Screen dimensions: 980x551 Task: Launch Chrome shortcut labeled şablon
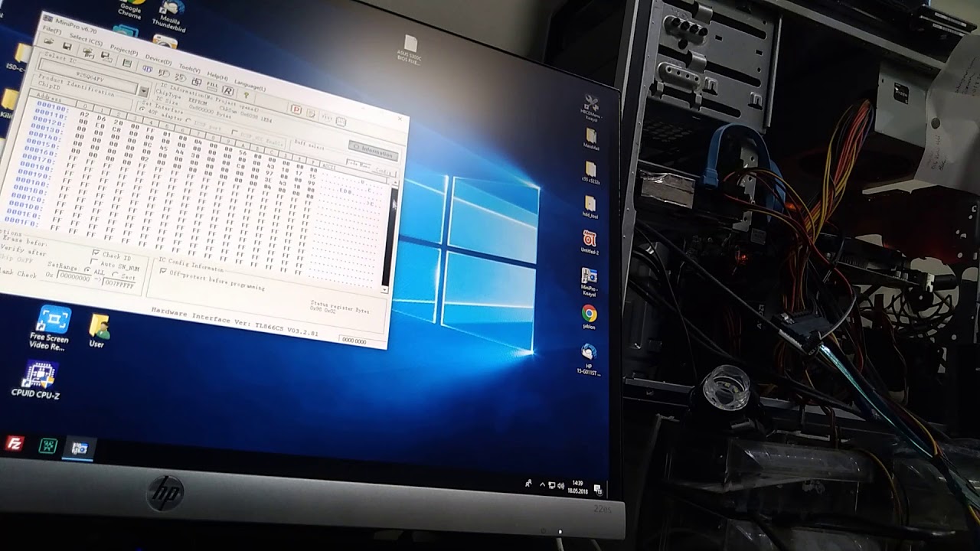click(x=590, y=318)
